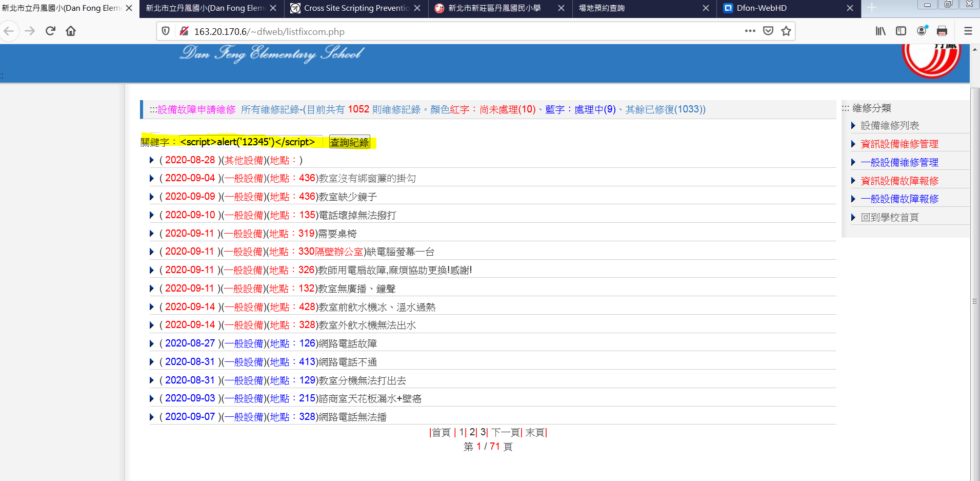Open record 諮商室天花板漏水+壁癌
The image size is (980, 481).
pos(370,399)
